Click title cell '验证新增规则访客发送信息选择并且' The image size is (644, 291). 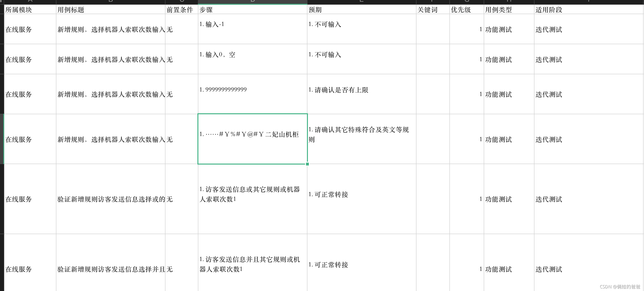tap(110, 263)
